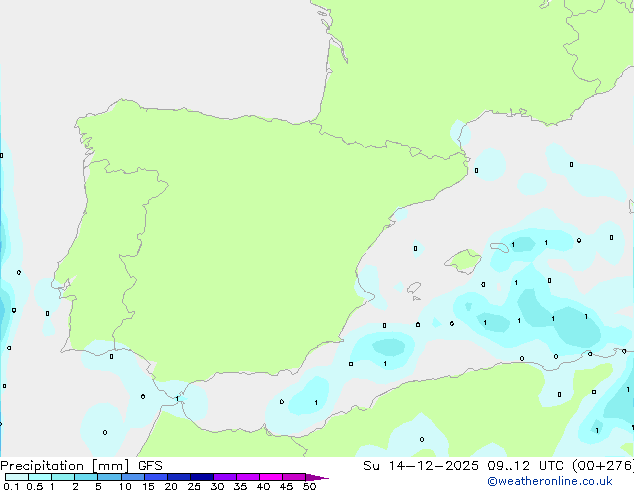Click the '10' legend scale label
The width and height of the screenshot is (634, 490).
[125, 486]
